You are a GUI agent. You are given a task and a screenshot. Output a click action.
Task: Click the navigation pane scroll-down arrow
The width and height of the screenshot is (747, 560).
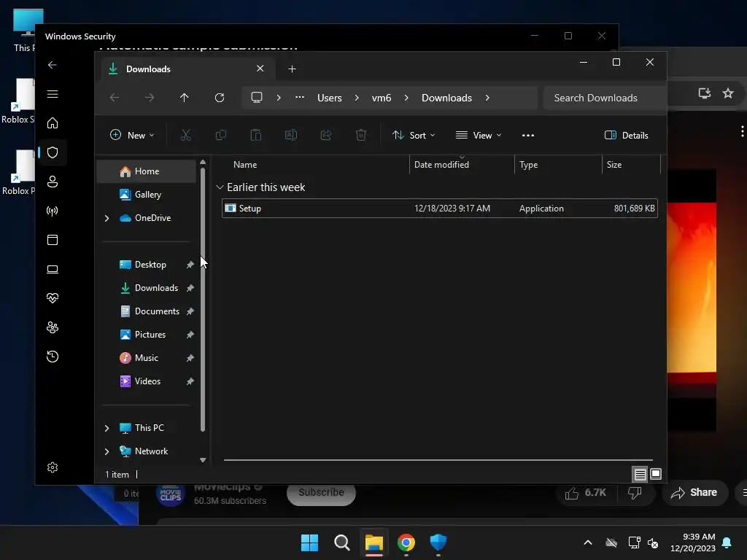click(203, 460)
